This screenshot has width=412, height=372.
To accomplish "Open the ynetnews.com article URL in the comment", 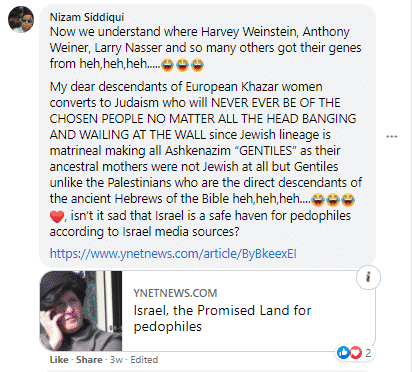I will 173,254.
